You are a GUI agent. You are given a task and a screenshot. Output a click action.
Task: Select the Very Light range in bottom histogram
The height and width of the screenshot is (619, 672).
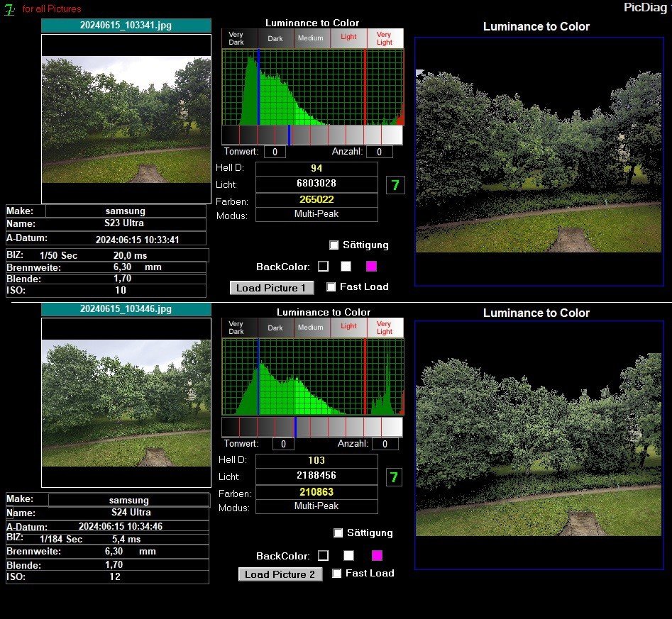[385, 328]
